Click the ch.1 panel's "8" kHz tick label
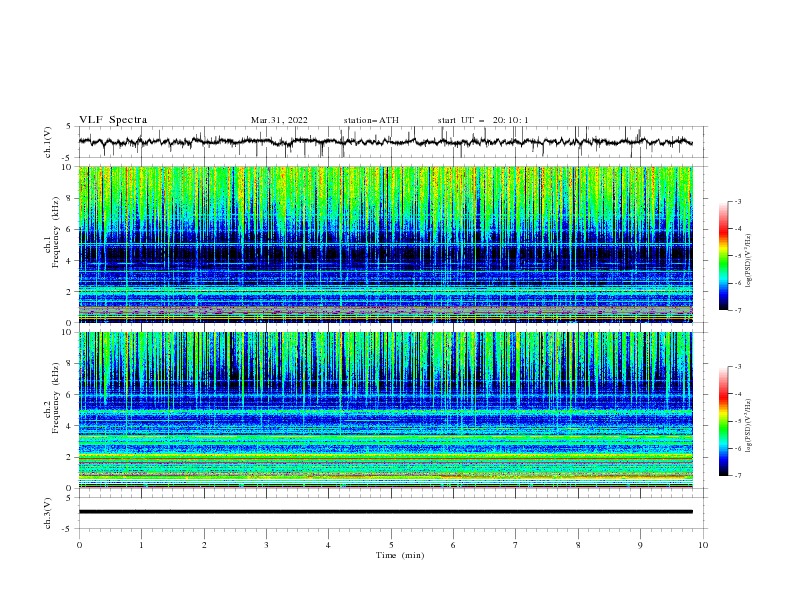Viewport: 792px width, 612px height. (70, 198)
